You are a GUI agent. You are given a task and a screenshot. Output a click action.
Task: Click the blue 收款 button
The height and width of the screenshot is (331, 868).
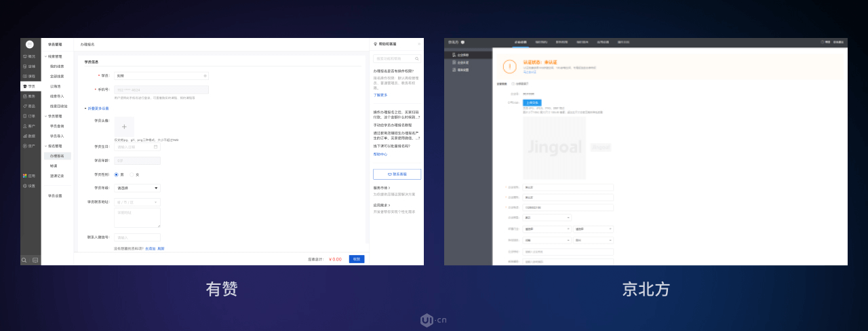tap(357, 259)
